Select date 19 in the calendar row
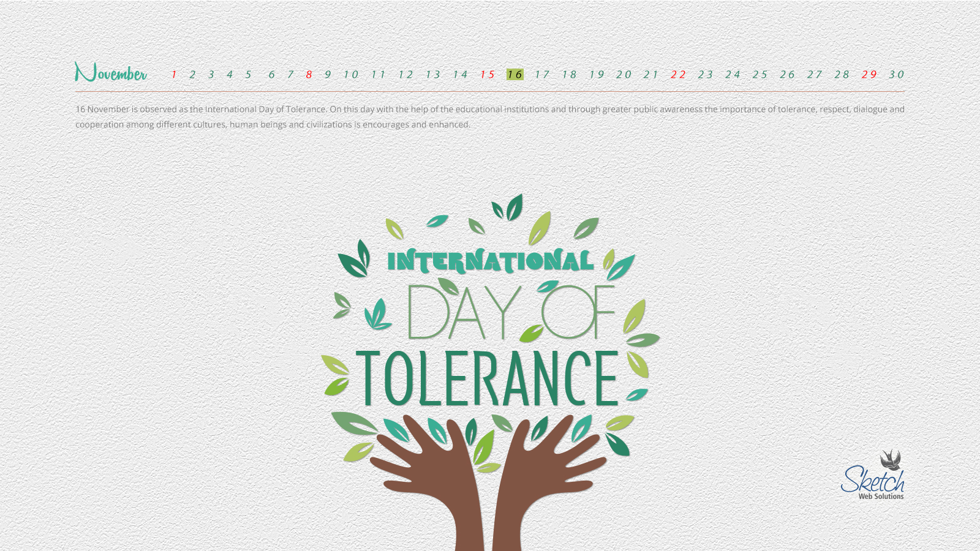The height and width of the screenshot is (551, 980). [x=597, y=75]
